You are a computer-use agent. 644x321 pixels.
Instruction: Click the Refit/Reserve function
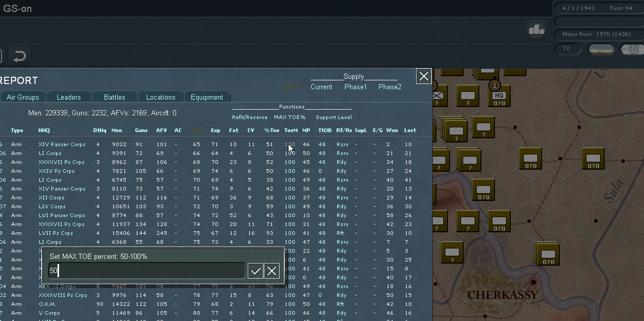[250, 117]
